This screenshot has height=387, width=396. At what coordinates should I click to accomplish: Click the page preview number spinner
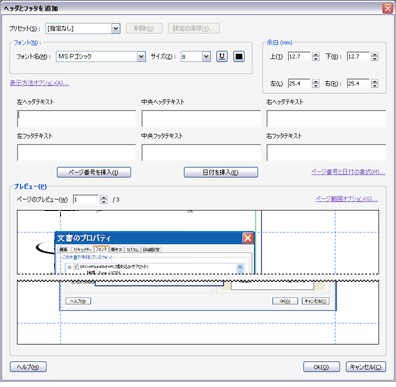click(x=104, y=199)
